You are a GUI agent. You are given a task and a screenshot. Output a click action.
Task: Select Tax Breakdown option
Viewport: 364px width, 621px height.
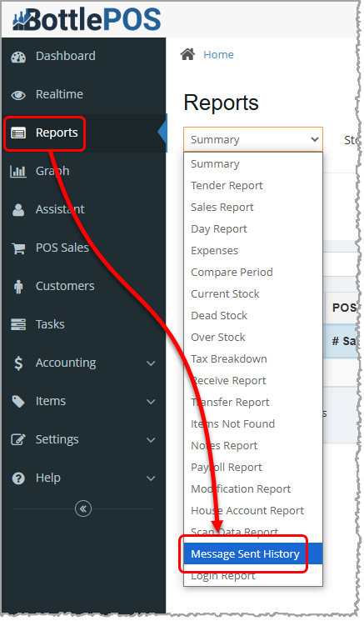253,358
